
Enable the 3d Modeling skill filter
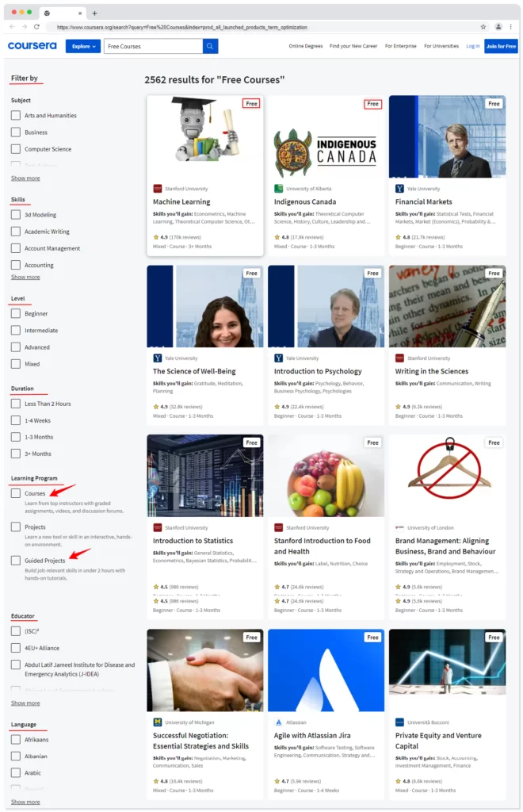coord(16,214)
